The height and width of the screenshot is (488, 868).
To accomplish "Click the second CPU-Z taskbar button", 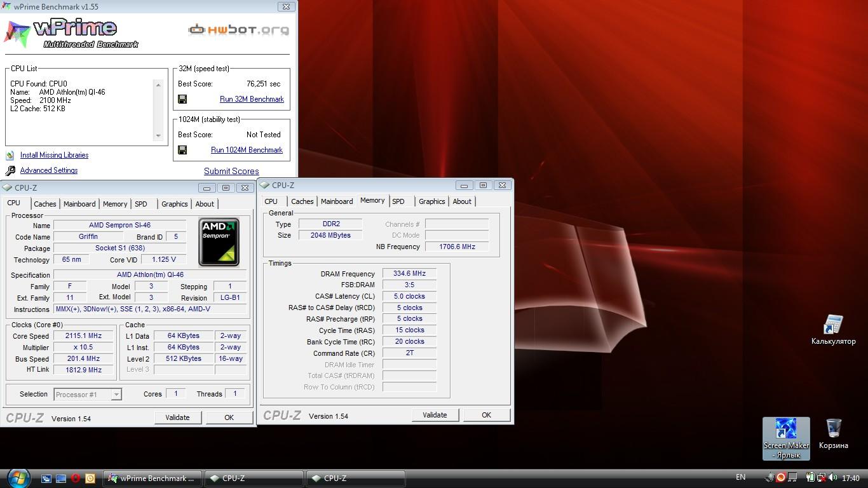I will [356, 478].
